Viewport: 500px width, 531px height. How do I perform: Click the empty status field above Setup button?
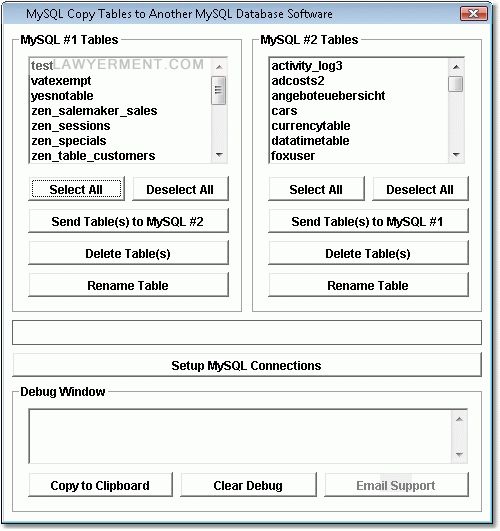click(247, 333)
